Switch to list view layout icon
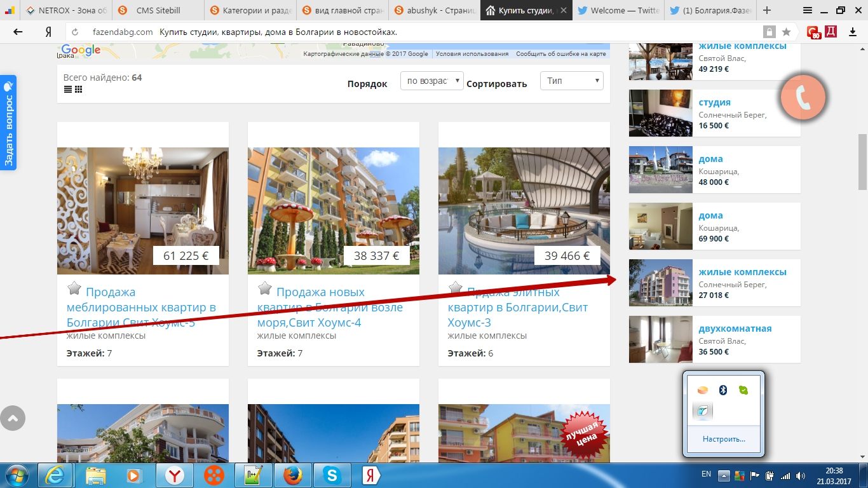 [x=68, y=90]
